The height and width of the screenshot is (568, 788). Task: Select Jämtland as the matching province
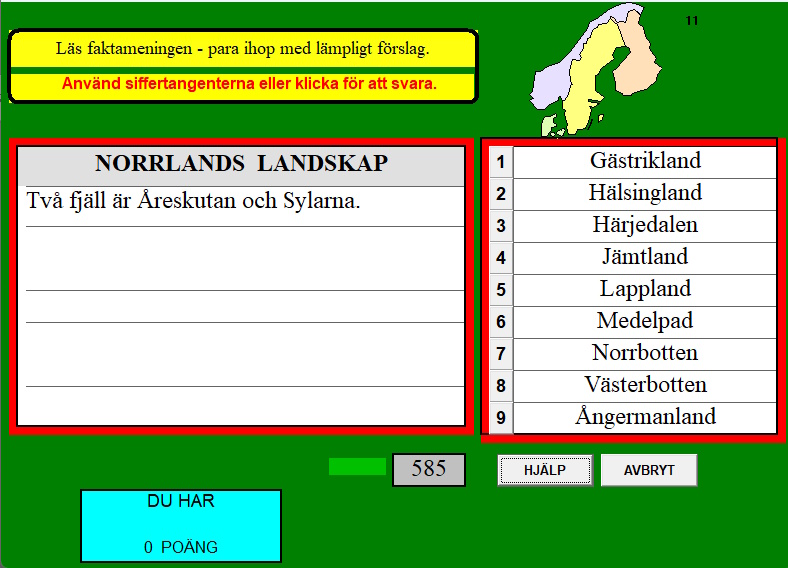(x=645, y=257)
